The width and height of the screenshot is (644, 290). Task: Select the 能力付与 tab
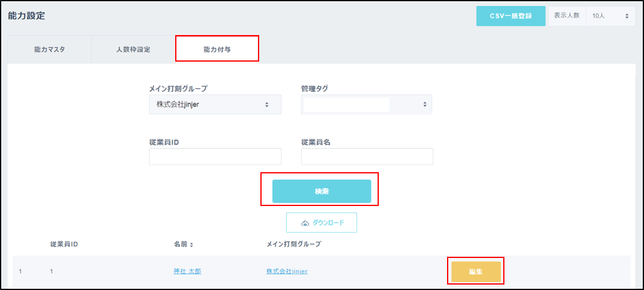(x=217, y=50)
